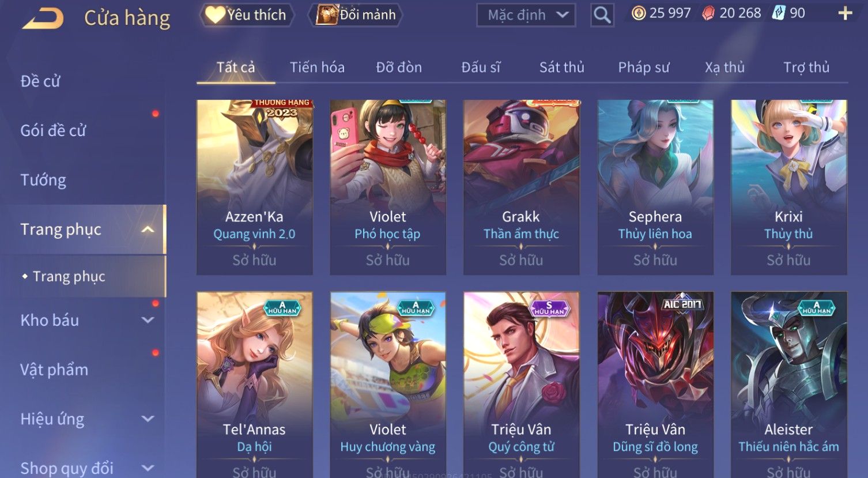Open the Tướng sidebar menu
The height and width of the screenshot is (478, 868).
[x=43, y=180]
